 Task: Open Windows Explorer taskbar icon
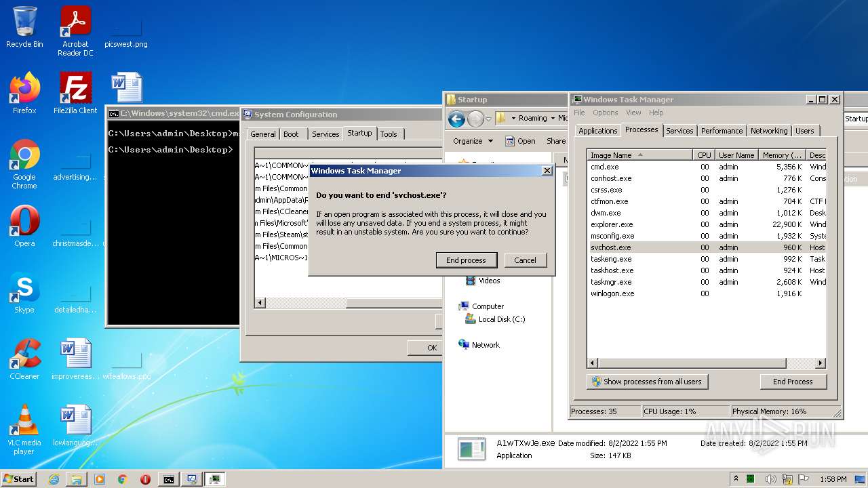(x=77, y=479)
